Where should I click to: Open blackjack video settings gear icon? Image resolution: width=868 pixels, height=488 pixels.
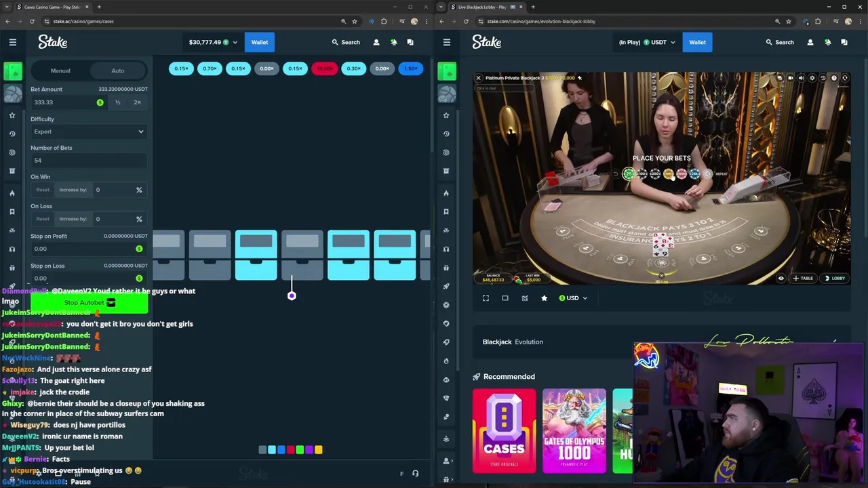click(812, 78)
